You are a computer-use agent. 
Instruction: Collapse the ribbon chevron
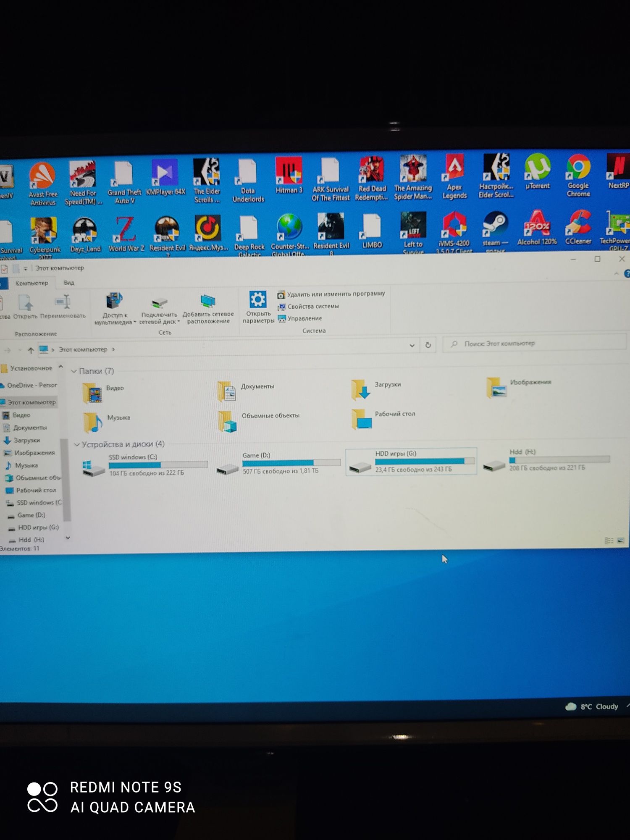point(616,274)
